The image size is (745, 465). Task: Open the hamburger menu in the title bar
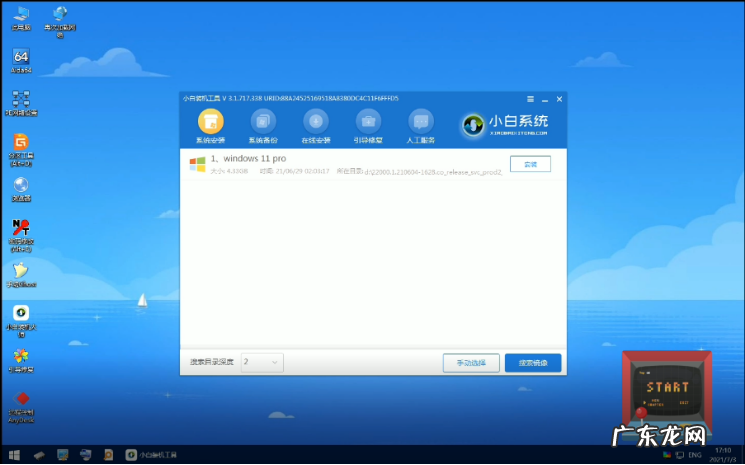pyautogui.click(x=531, y=99)
